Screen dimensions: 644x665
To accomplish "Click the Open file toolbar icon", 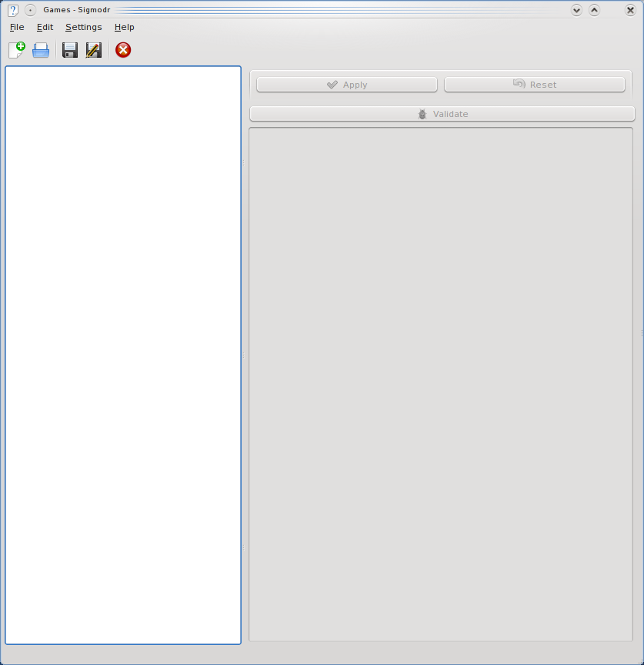I will pos(41,50).
